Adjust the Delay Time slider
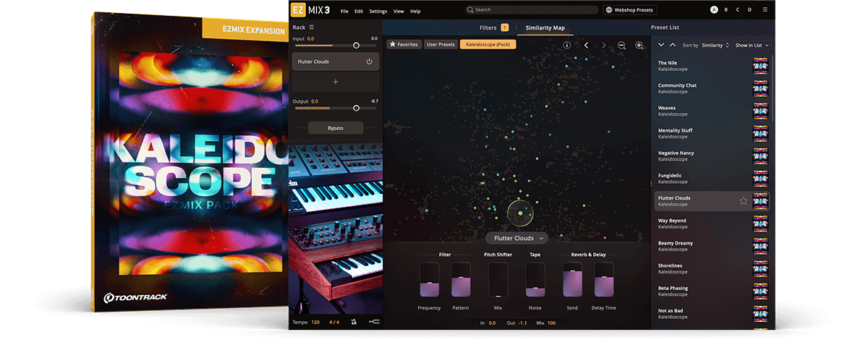This screenshot has height=353, width=868. pyautogui.click(x=604, y=280)
